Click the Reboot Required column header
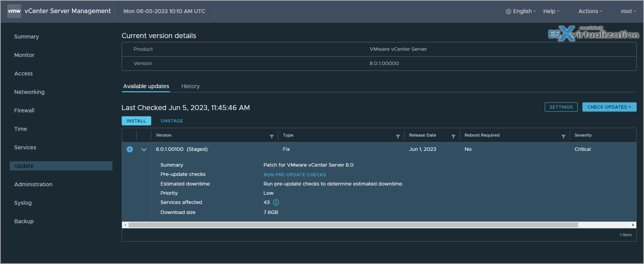 [x=482, y=135]
